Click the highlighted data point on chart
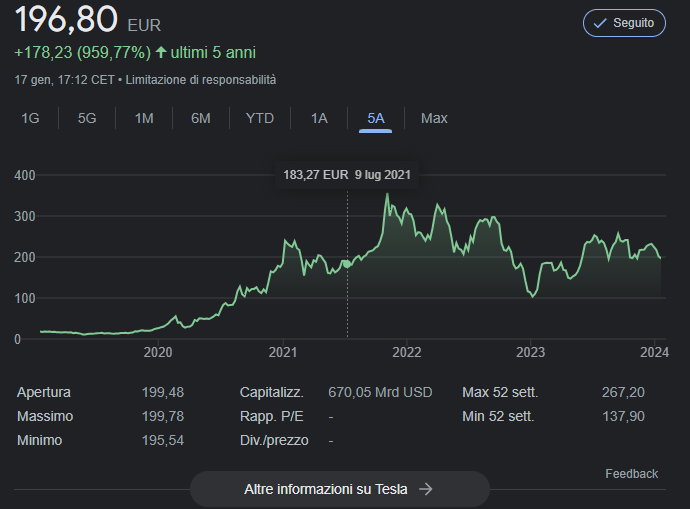Screen dimensions: 690x509 347,264
